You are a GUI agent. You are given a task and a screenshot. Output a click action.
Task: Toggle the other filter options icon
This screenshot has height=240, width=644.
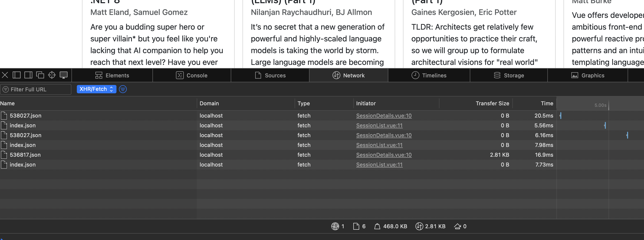point(123,89)
